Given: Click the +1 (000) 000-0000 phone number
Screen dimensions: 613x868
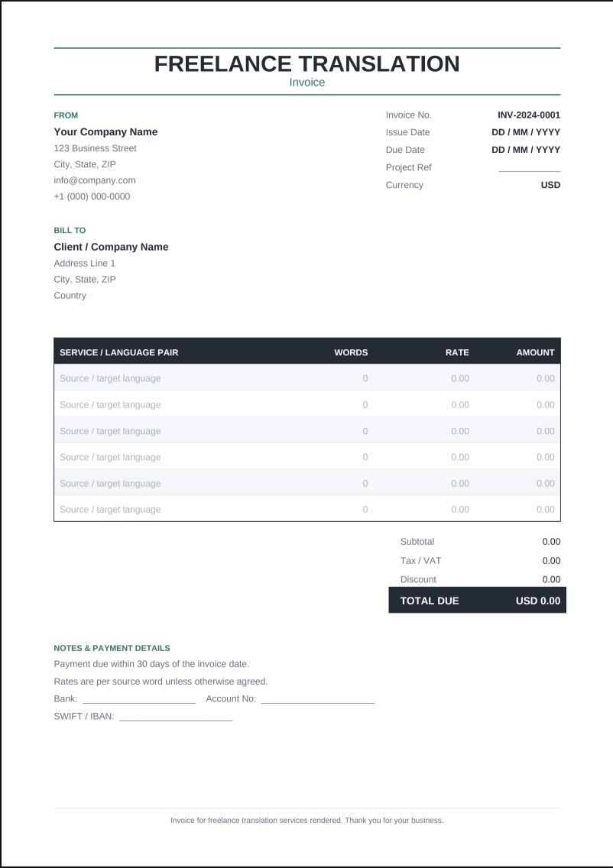Looking at the screenshot, I should click(x=92, y=196).
